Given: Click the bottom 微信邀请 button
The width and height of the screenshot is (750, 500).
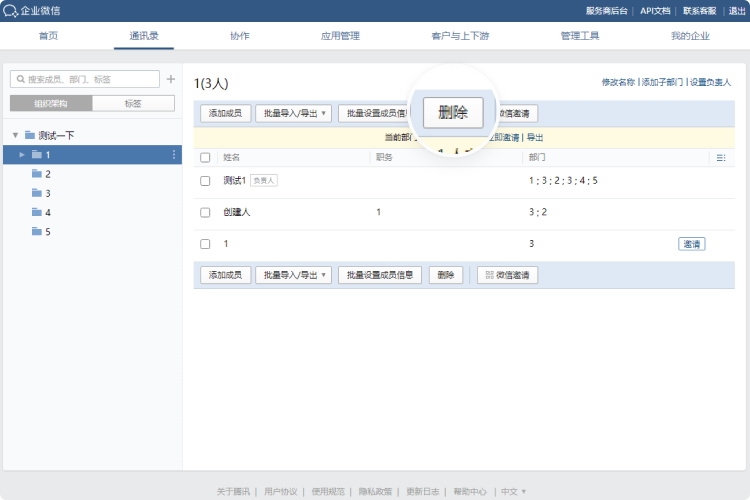Looking at the screenshot, I should pyautogui.click(x=507, y=275).
